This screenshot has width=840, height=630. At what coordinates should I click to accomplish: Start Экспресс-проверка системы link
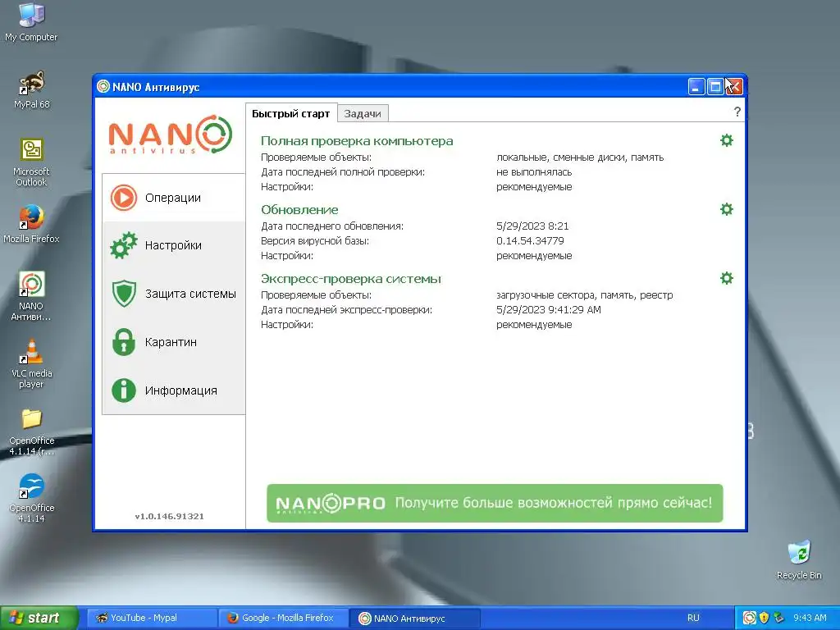[x=351, y=279]
